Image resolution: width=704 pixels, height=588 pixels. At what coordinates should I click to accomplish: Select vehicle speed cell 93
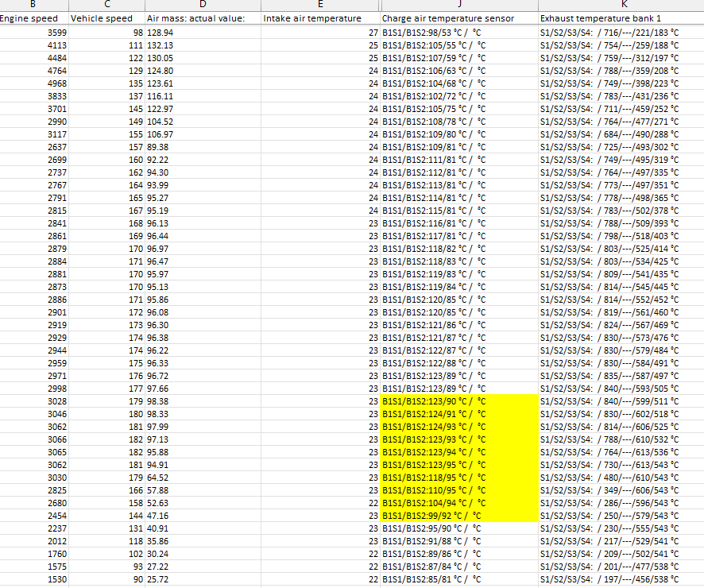[x=106, y=567]
